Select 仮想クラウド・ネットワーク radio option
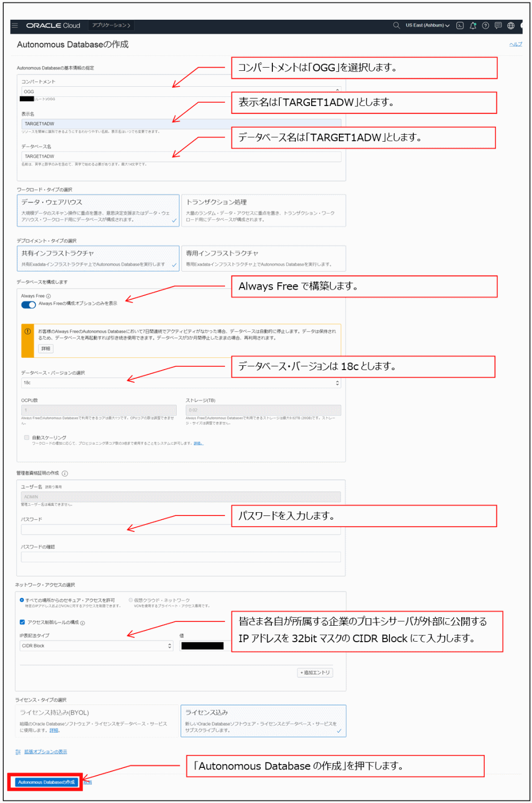Viewport: 532px width, 803px height. 131,600
